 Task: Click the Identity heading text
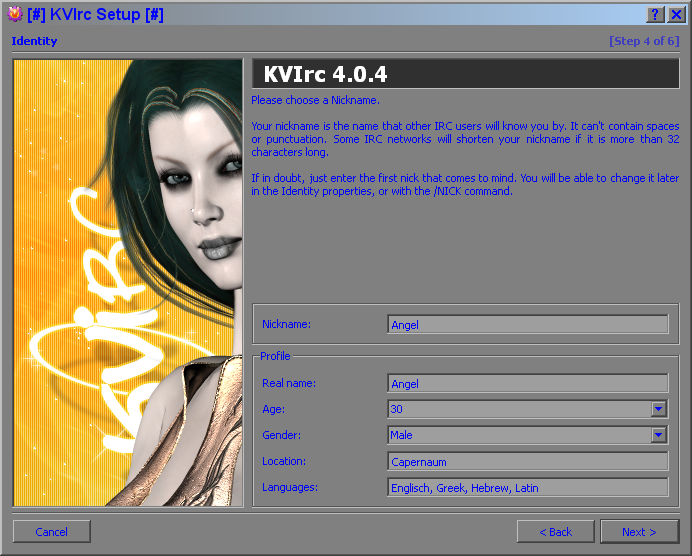coord(34,41)
